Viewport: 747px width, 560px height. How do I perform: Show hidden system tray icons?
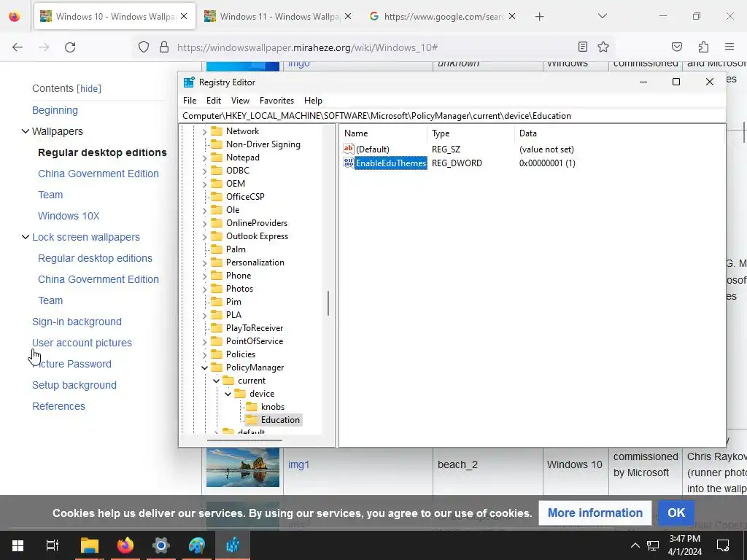coord(635,545)
